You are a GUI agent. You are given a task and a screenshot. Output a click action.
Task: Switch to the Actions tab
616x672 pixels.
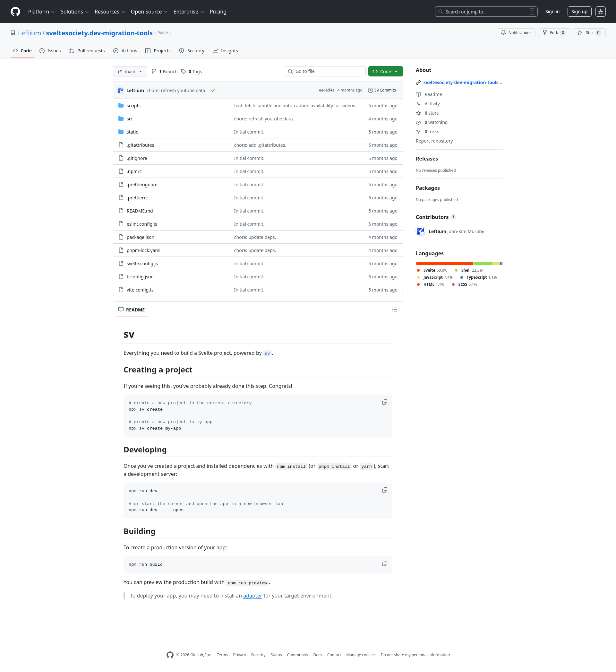point(125,51)
